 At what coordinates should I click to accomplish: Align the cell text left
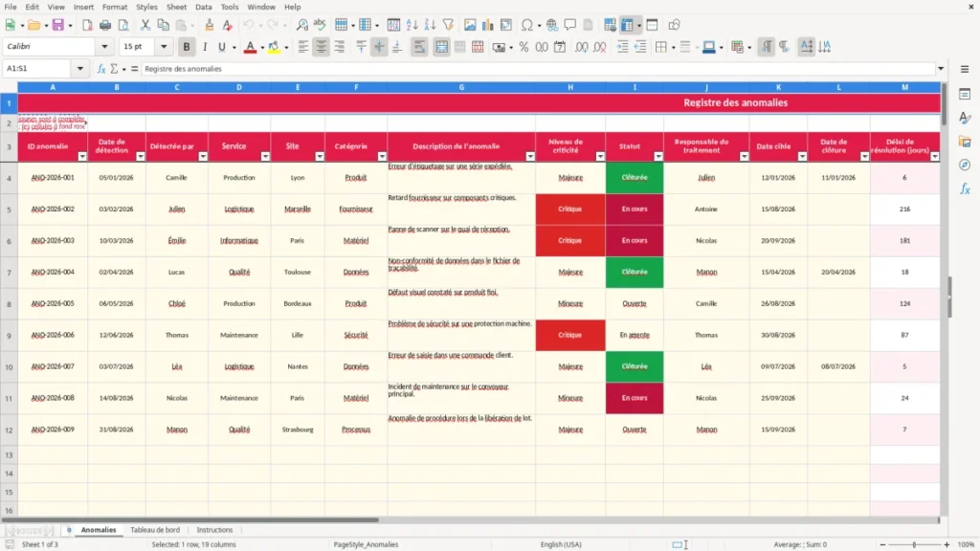[x=303, y=47]
